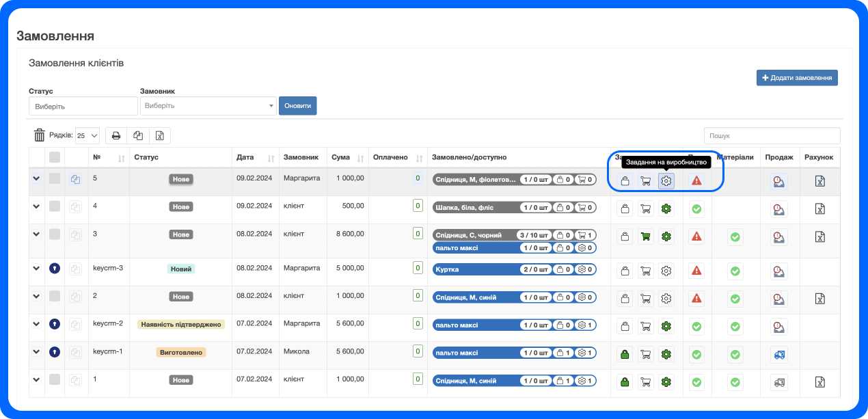The width and height of the screenshot is (868, 419).
Task: Click the blue delivery truck icon for keycrm-1
Action: click(x=778, y=355)
